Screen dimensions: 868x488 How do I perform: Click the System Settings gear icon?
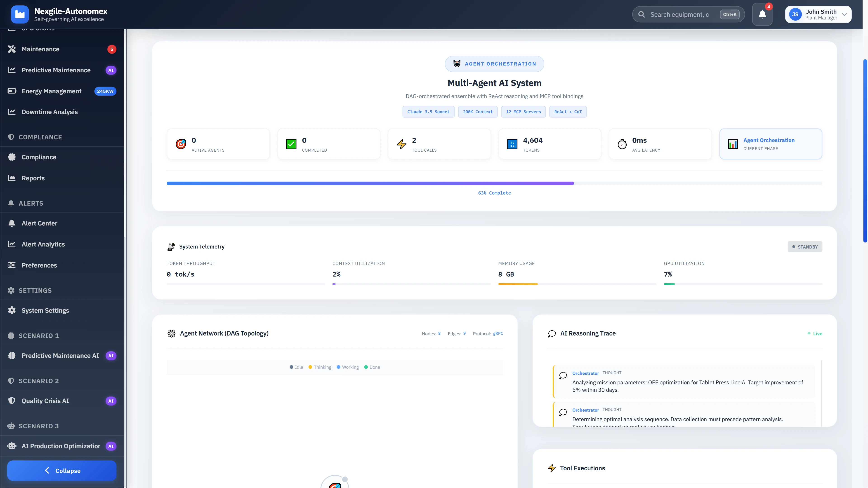coord(12,310)
